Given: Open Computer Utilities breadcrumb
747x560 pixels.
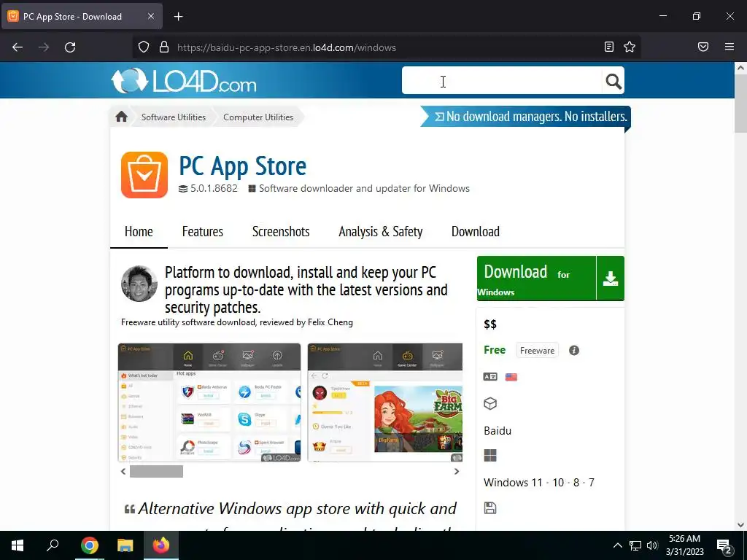Looking at the screenshot, I should click(258, 117).
